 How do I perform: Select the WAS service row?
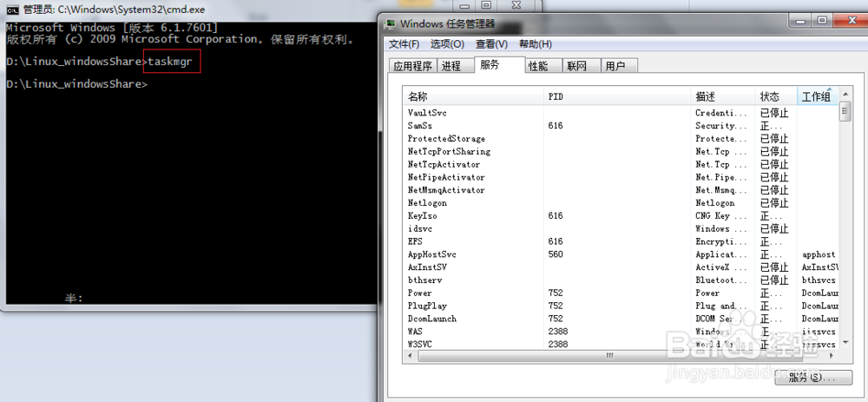point(621,331)
